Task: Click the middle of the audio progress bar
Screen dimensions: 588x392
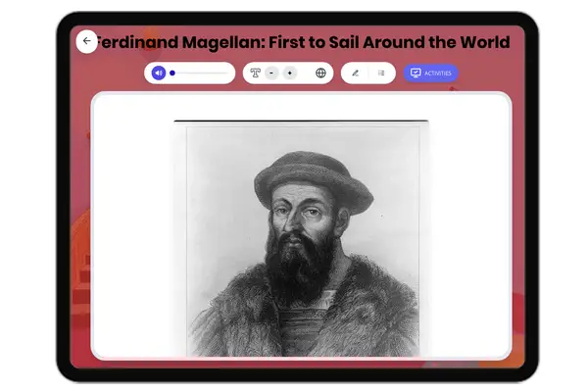Action: (200, 73)
